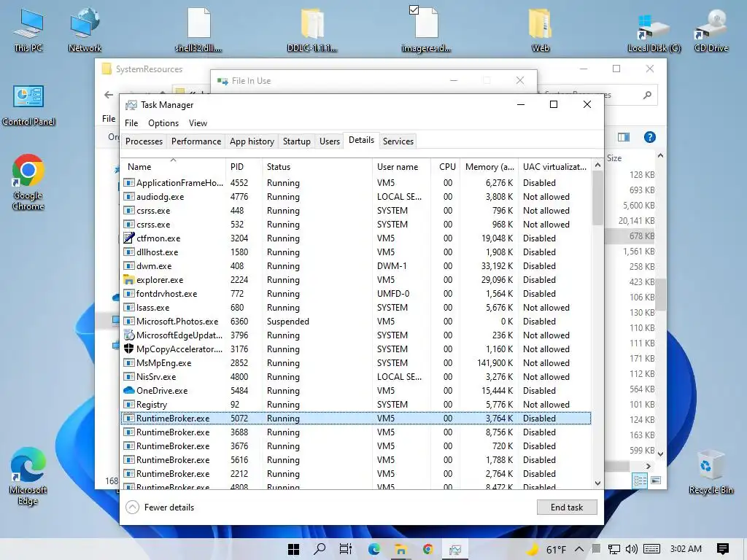The width and height of the screenshot is (747, 560).
Task: Switch Explorer to large icons view
Action: [x=656, y=481]
